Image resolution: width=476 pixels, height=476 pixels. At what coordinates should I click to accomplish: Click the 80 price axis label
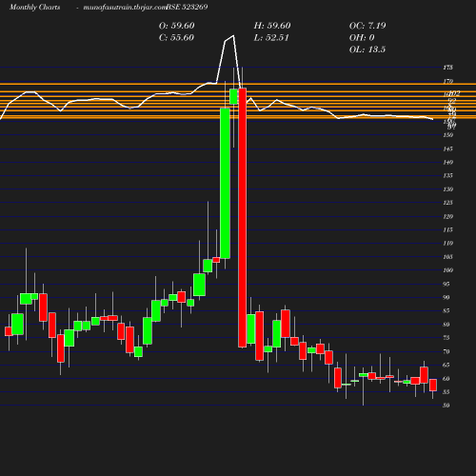click(x=446, y=325)
